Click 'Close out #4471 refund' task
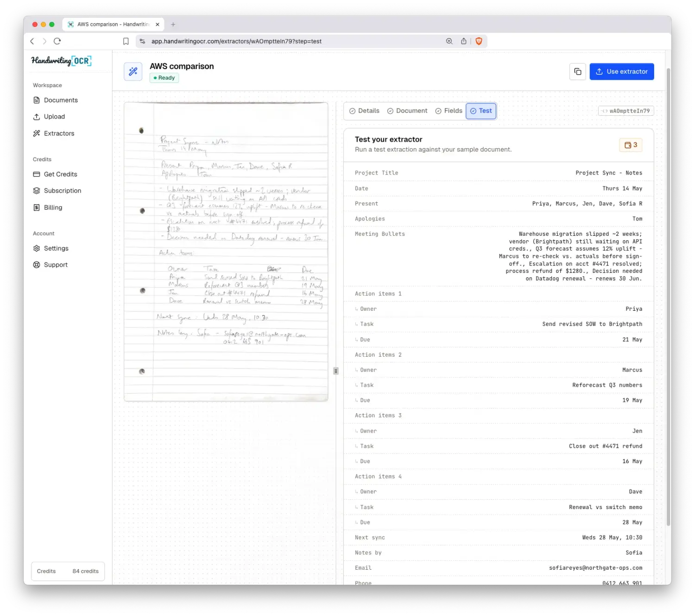 pos(606,446)
